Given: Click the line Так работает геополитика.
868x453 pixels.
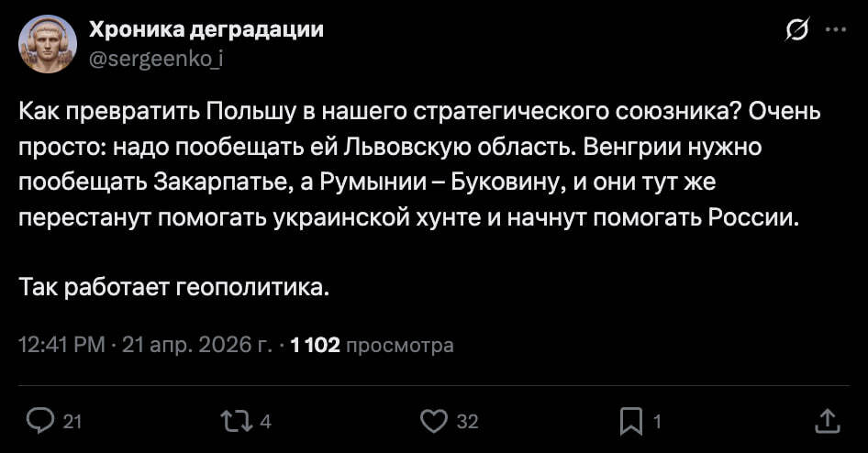Looking at the screenshot, I should pos(173,288).
